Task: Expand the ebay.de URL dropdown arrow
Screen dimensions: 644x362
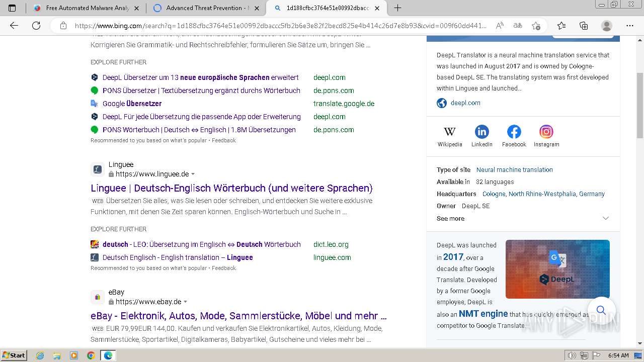Action: pos(185,302)
